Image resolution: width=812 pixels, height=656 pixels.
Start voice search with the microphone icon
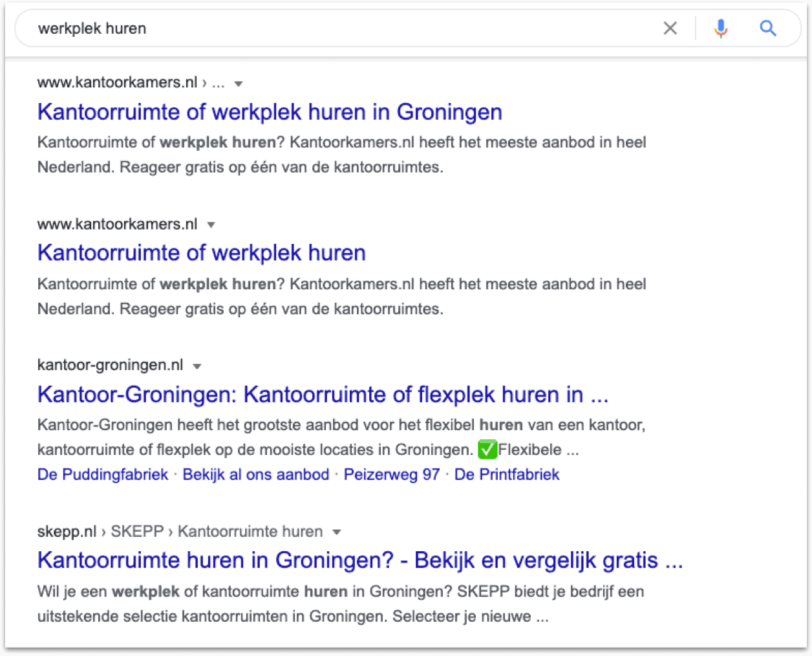[x=721, y=28]
